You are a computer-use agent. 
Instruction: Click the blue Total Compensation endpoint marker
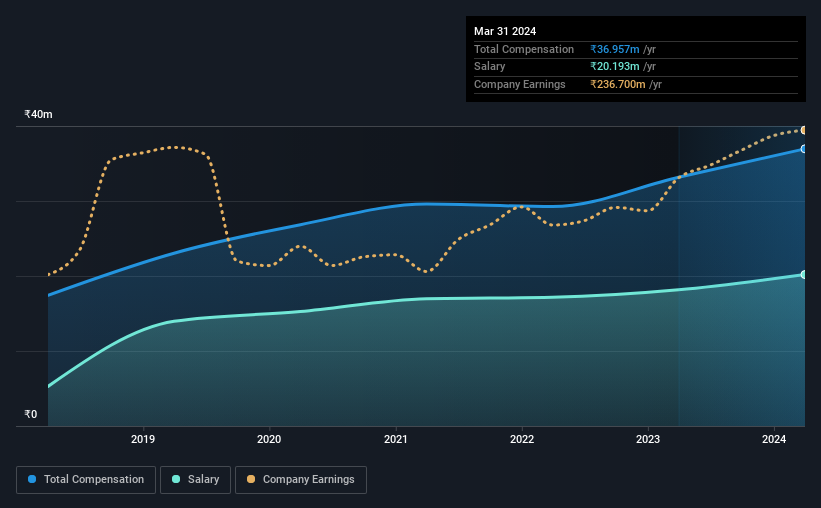coord(803,149)
